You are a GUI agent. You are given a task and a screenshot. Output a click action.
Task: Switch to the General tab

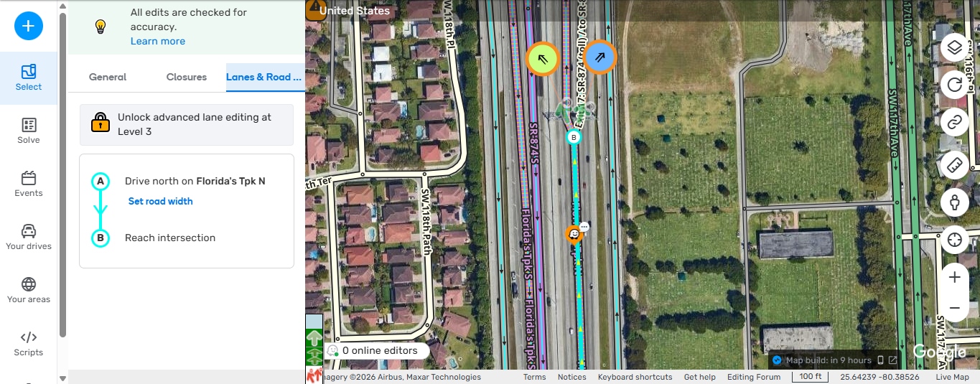108,77
